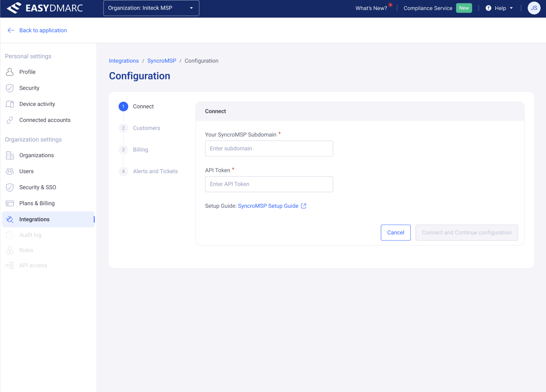Open SyncroMSP Setup Guide link
The image size is (546, 392).
point(268,206)
